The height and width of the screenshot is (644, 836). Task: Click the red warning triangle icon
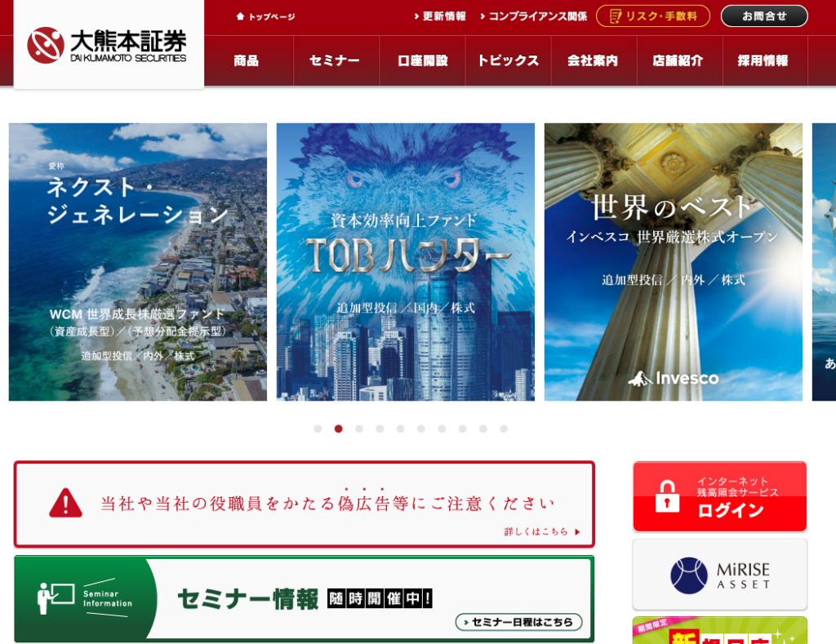click(65, 504)
